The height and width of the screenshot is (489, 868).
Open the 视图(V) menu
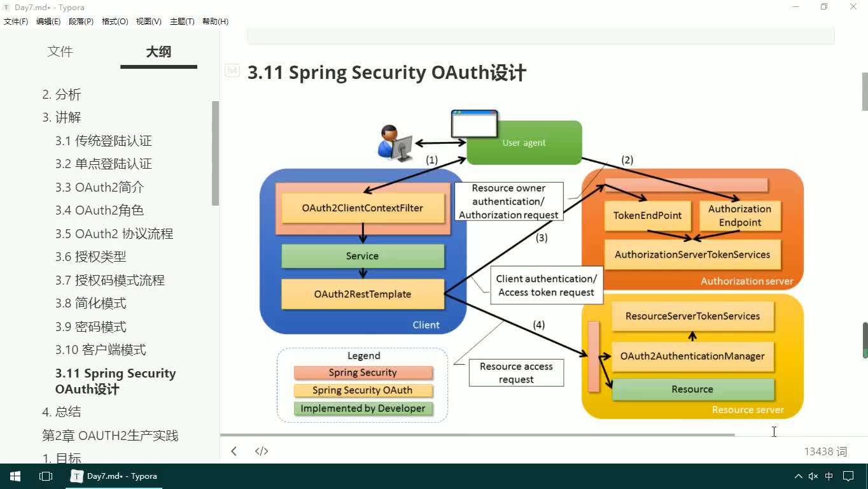click(148, 21)
